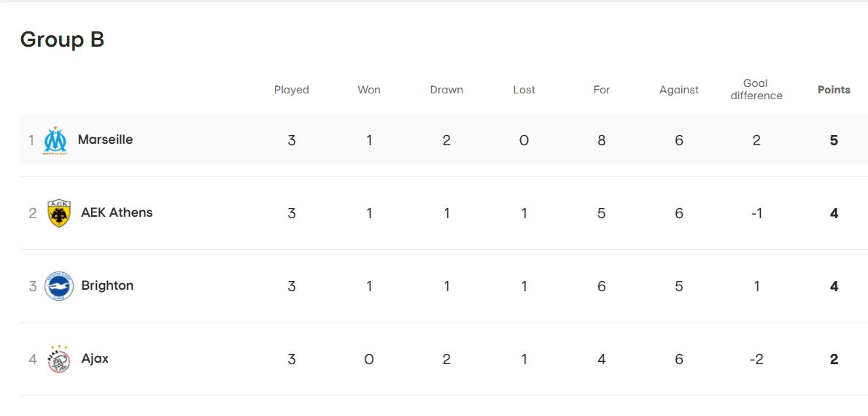Click the Against column header

[x=678, y=90]
